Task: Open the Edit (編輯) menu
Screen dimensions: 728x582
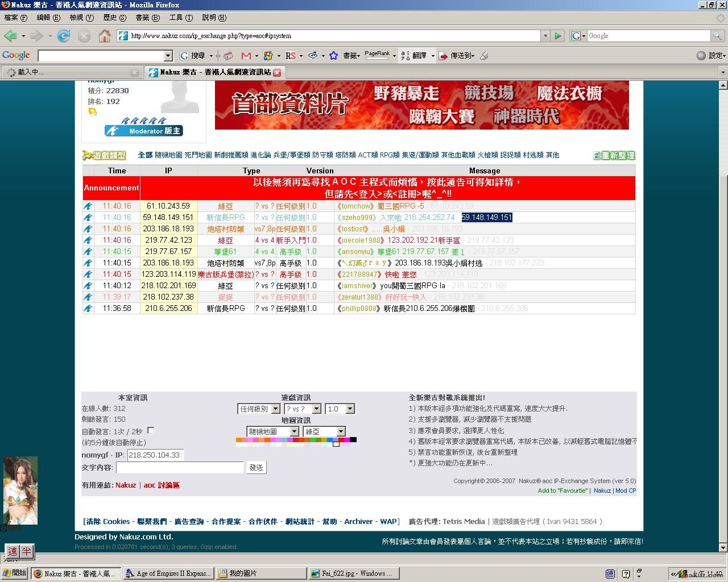Action: (48, 18)
